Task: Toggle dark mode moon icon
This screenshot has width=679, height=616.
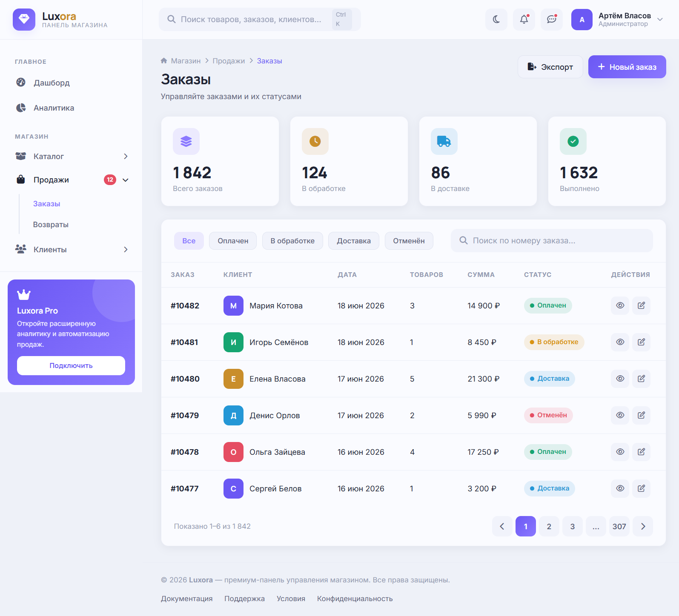Action: click(x=496, y=20)
